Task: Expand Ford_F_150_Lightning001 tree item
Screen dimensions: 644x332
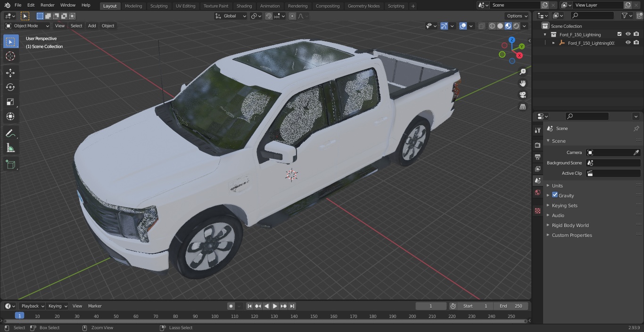Action: (x=553, y=43)
